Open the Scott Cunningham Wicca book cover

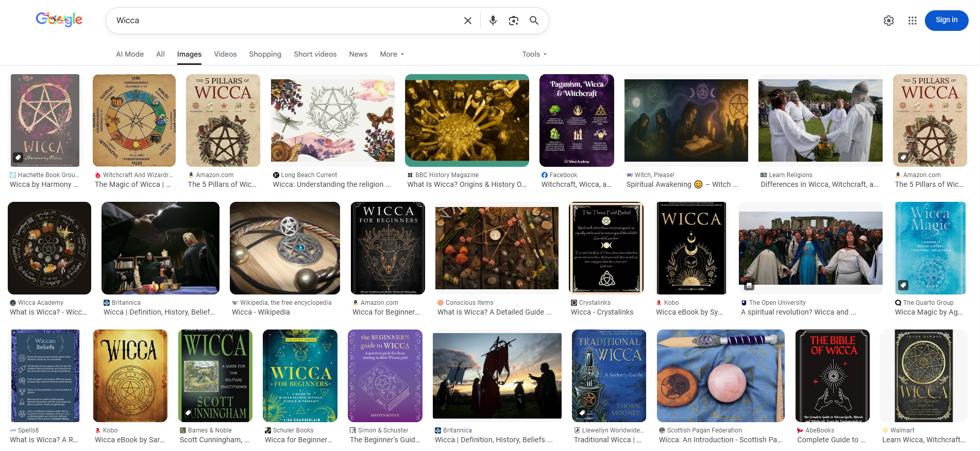tap(215, 376)
